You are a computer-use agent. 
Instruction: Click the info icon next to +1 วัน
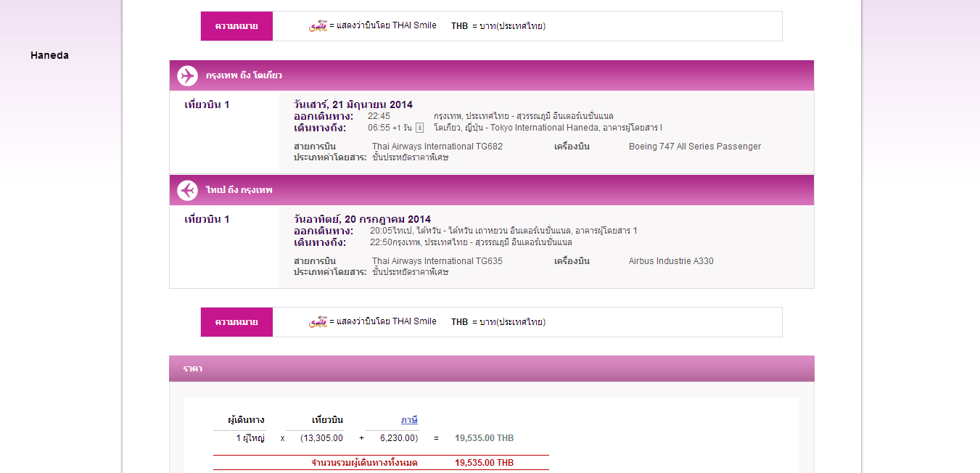419,128
